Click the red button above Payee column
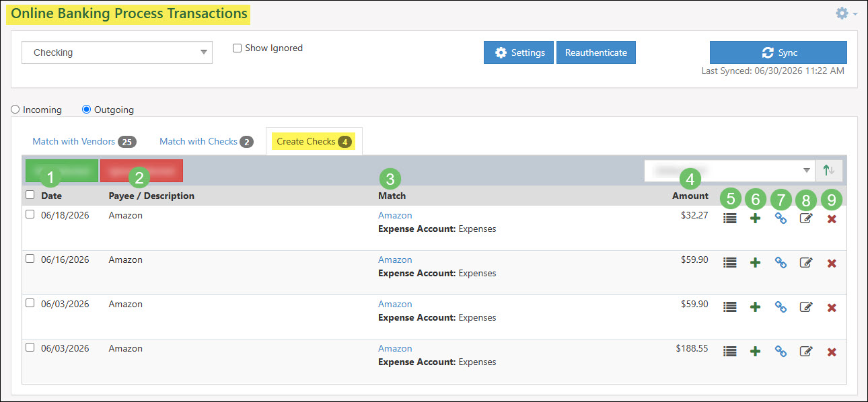Screen dimensions: 868x402 pos(141,171)
